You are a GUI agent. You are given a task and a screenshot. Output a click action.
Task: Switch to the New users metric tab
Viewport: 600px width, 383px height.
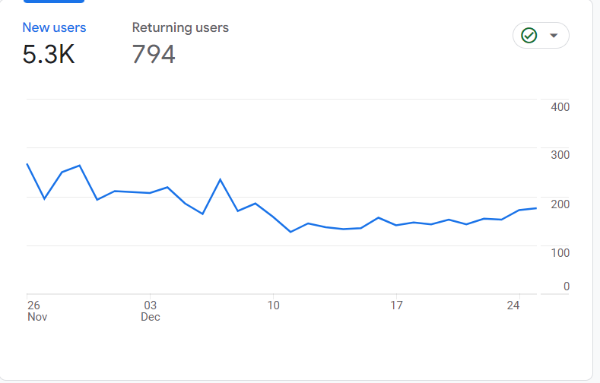(x=54, y=28)
